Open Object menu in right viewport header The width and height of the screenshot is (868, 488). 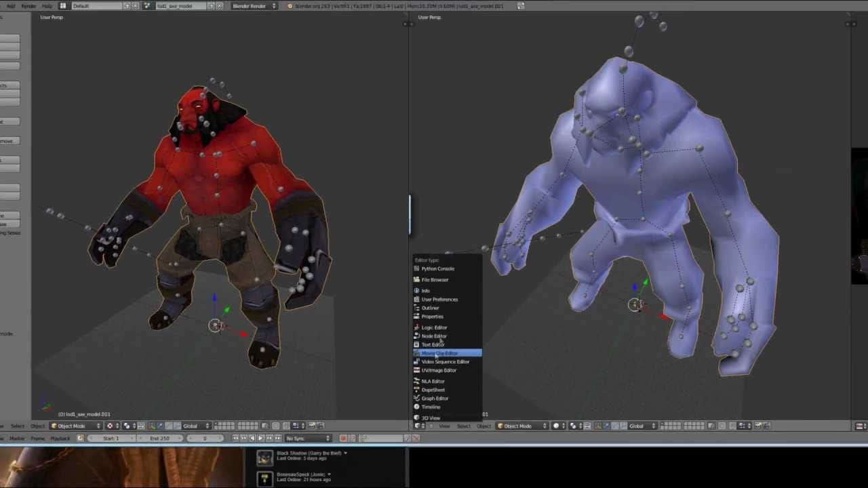[x=484, y=426]
